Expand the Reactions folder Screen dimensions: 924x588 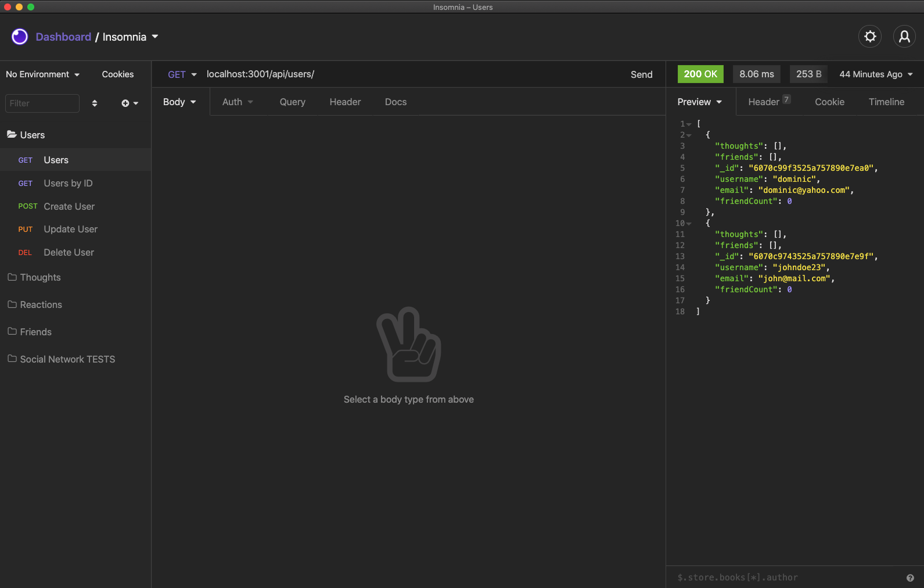point(75,304)
